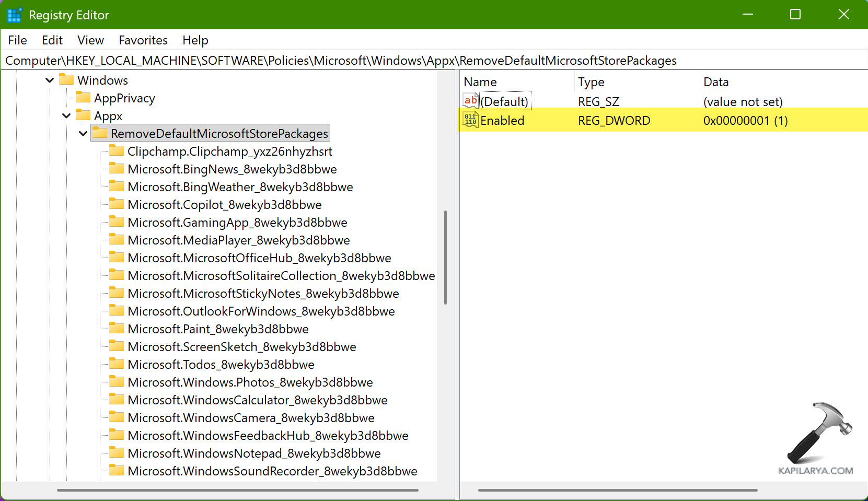This screenshot has width=868, height=501.
Task: Open the File menu
Action: (x=17, y=40)
